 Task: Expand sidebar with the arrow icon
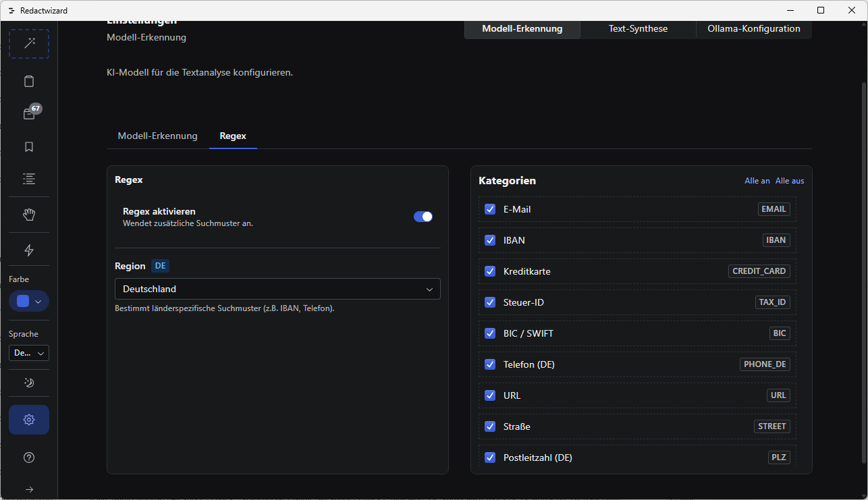(x=29, y=489)
